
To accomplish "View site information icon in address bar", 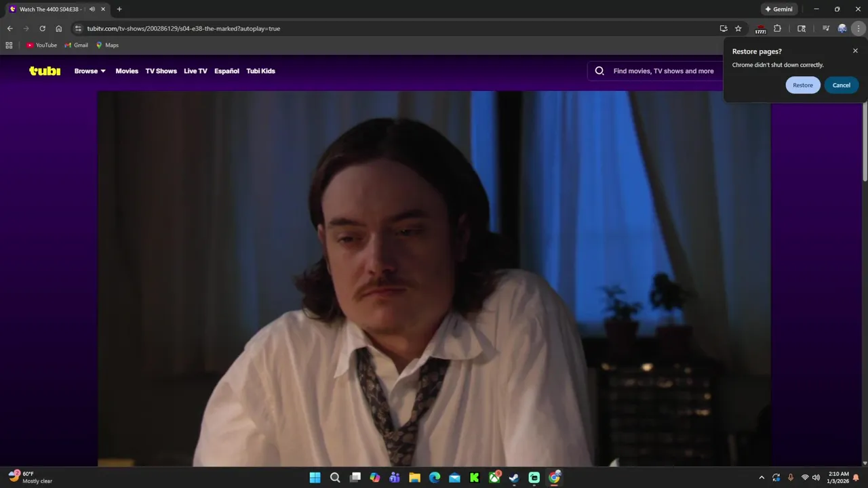I will [x=78, y=28].
